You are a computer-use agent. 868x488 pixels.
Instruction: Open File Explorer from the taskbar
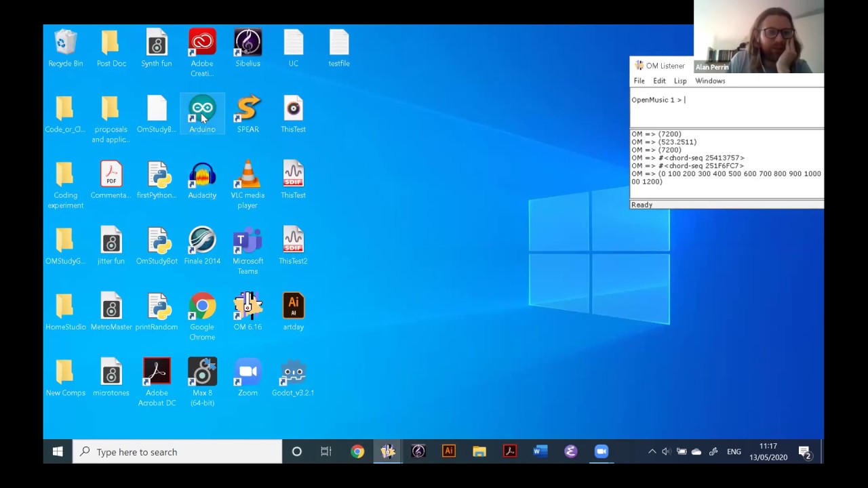(479, 451)
